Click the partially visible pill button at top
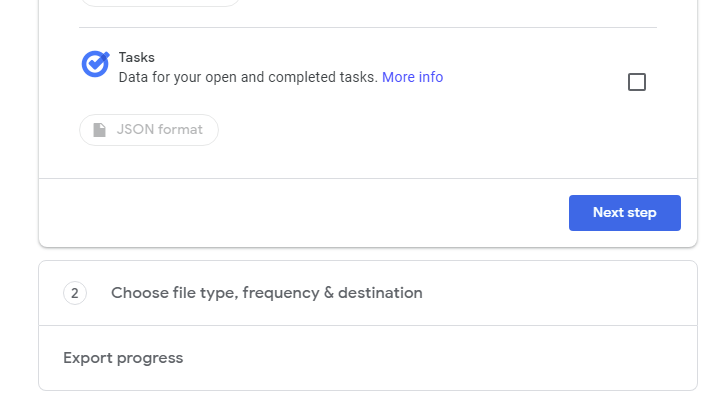717x406 pixels. (x=160, y=2)
